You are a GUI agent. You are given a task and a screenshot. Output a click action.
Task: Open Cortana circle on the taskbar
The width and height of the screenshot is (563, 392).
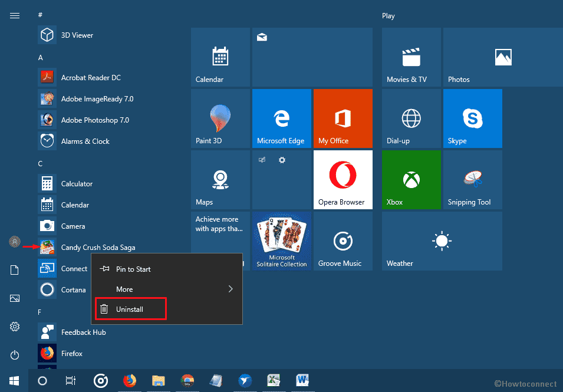(x=42, y=381)
